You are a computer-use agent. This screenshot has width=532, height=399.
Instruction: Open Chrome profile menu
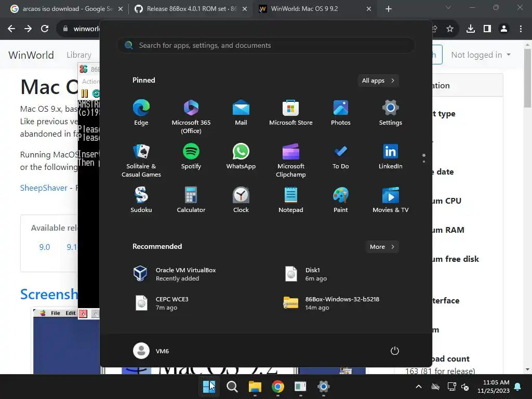tap(504, 29)
